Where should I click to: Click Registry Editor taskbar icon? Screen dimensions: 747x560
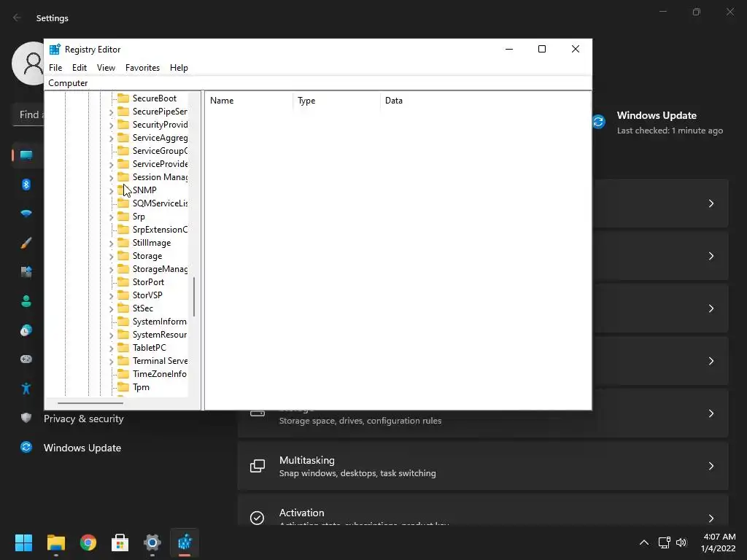tap(185, 542)
